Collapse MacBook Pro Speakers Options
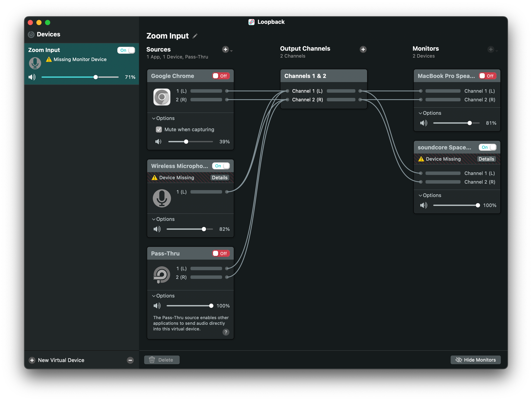532x401 pixels. click(x=430, y=113)
